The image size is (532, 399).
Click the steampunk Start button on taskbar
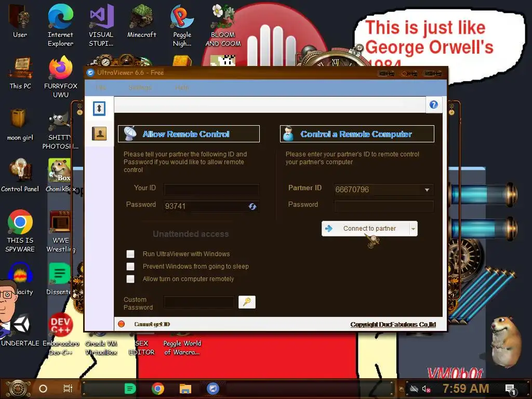[x=18, y=389]
